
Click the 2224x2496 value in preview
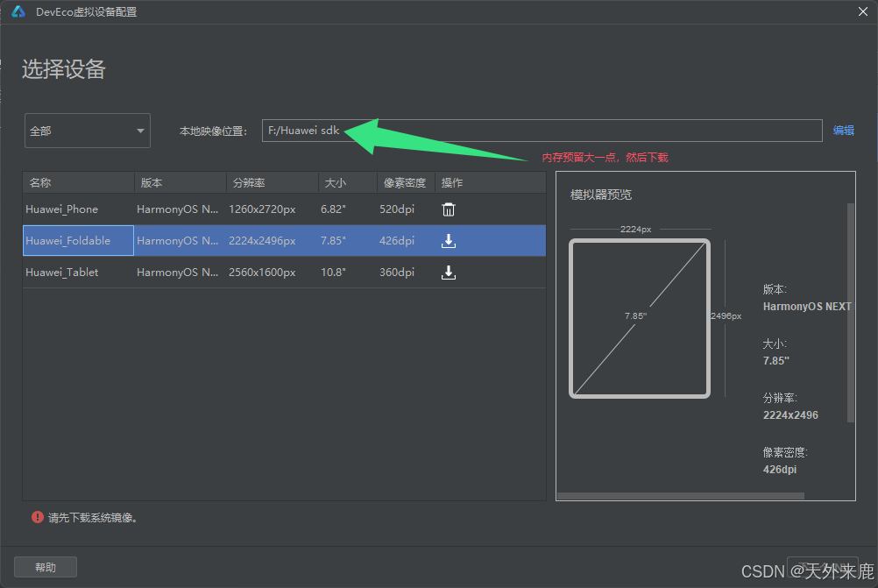(x=790, y=415)
